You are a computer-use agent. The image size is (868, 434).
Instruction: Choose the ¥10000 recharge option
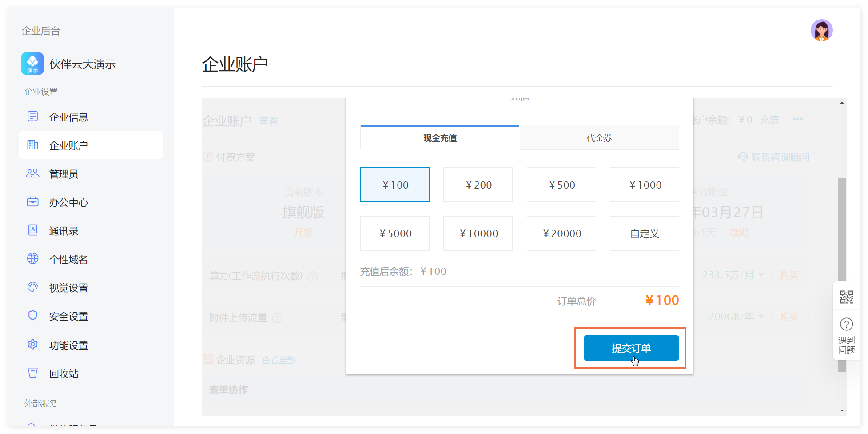point(478,233)
